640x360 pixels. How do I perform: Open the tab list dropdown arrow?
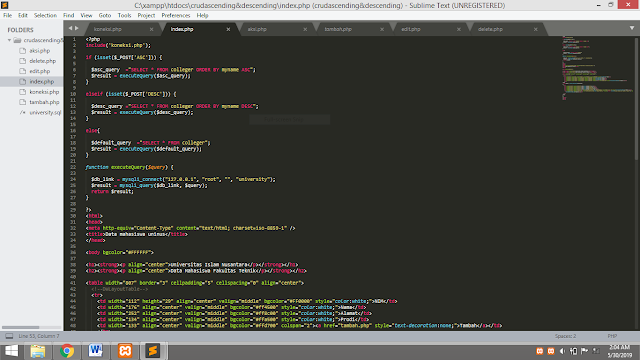pyautogui.click(x=632, y=28)
